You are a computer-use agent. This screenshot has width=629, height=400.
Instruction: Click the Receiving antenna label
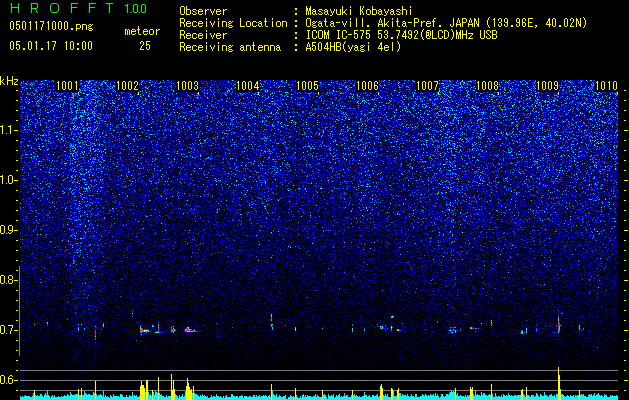click(230, 47)
